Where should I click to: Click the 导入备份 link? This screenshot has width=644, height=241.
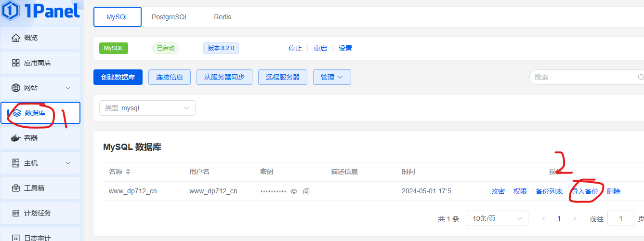pyautogui.click(x=585, y=191)
